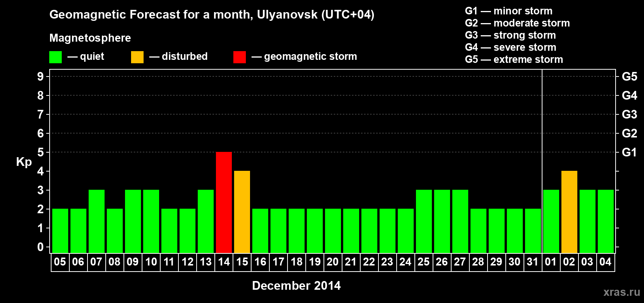Click the date label 09

click(x=133, y=262)
